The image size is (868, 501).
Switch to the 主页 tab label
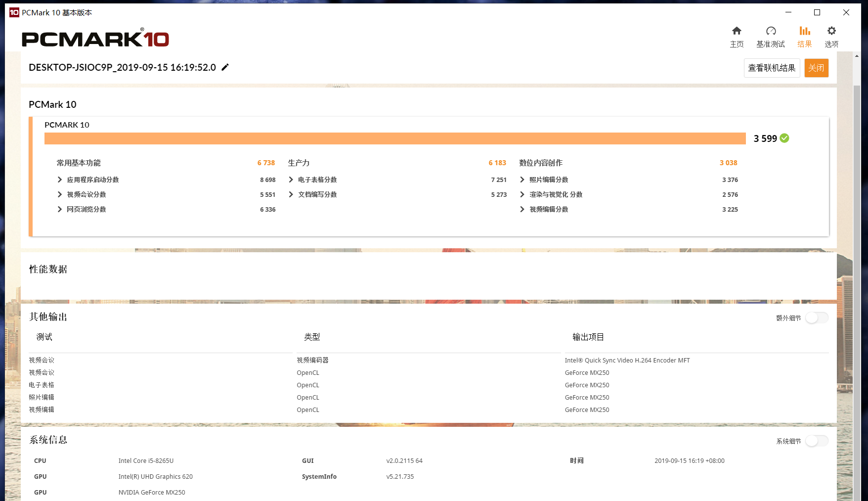tap(737, 44)
